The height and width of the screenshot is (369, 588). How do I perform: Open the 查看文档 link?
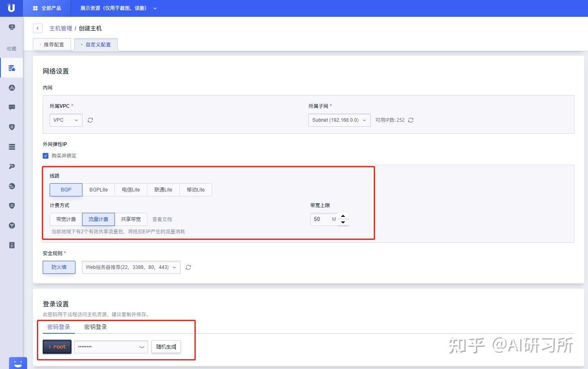[x=162, y=219]
